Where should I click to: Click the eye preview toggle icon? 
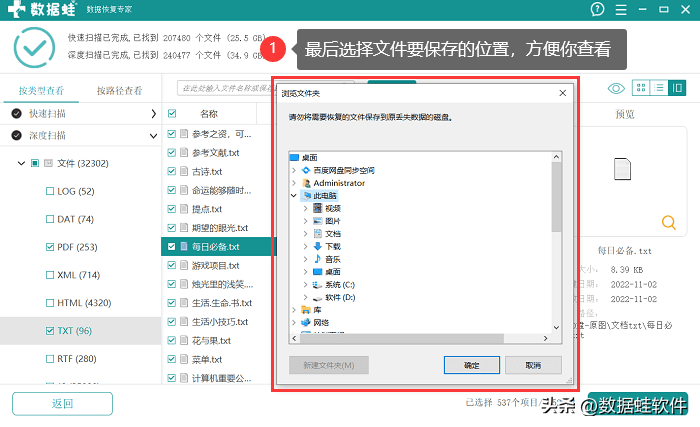pyautogui.click(x=616, y=88)
